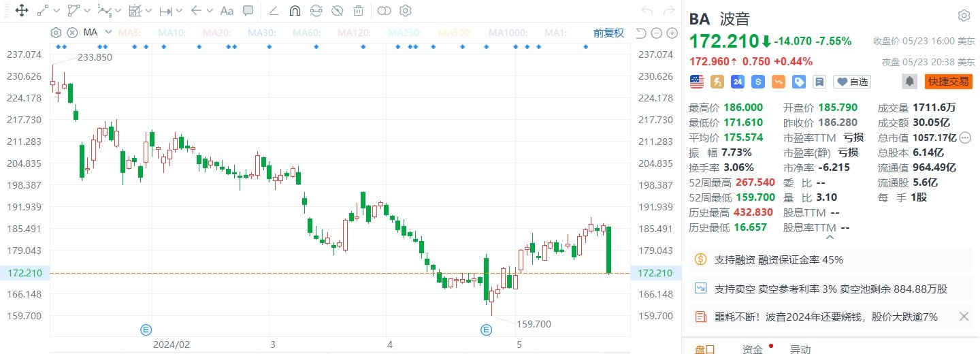Screen dimensions: 980x354
Task: Open chart toolbar settings gear
Action: [406, 11]
